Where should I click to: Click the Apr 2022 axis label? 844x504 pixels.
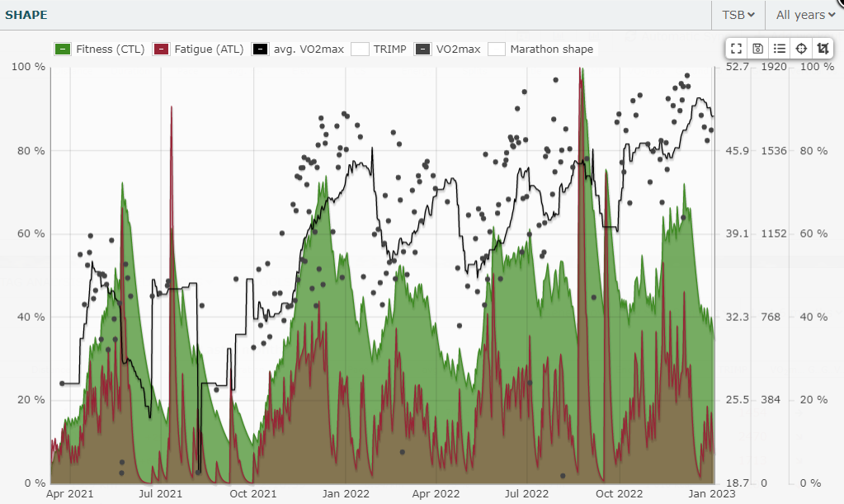tap(436, 493)
